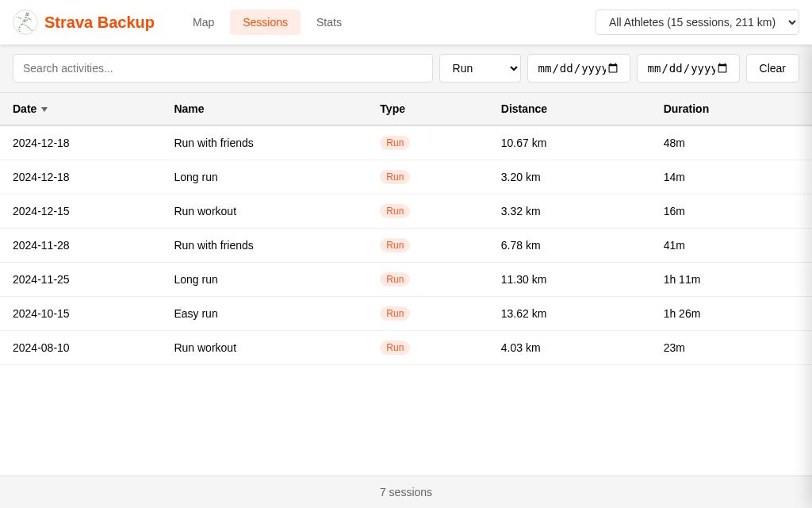Go to the Stats tab
The height and width of the screenshot is (508, 812).
329,22
